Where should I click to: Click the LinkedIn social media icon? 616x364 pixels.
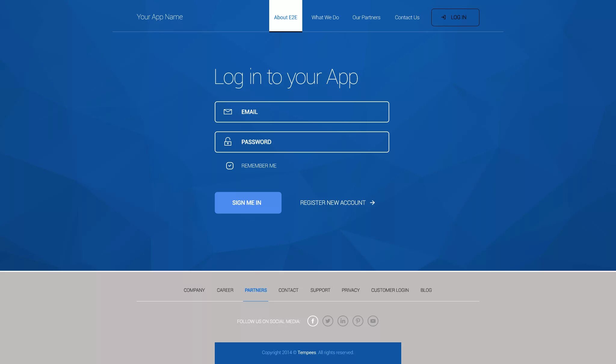[342, 321]
